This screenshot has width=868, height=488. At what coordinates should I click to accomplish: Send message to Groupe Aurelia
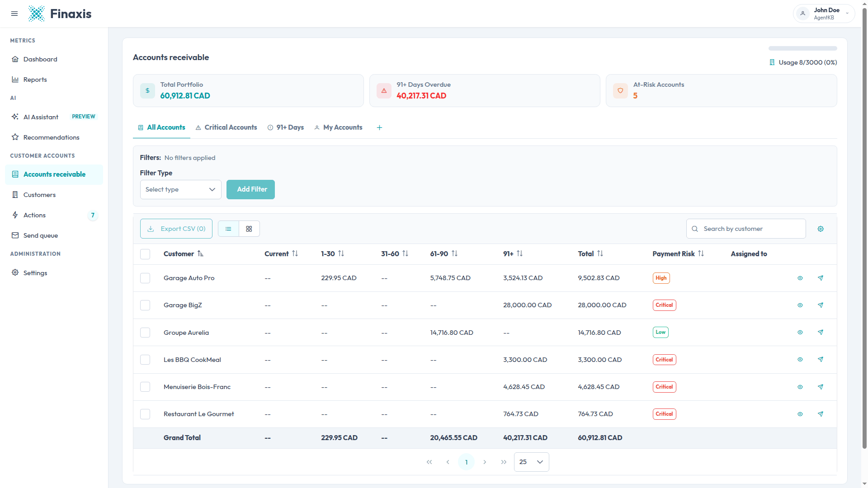coord(821,333)
